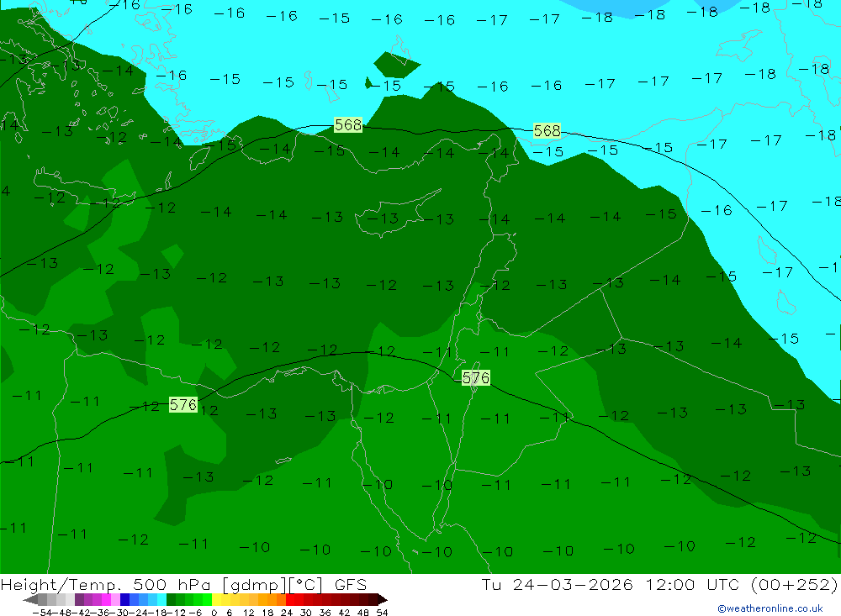The height and width of the screenshot is (616, 841).
Task: Pick the dark green swatch above -12 on the legend
Action: (x=171, y=599)
